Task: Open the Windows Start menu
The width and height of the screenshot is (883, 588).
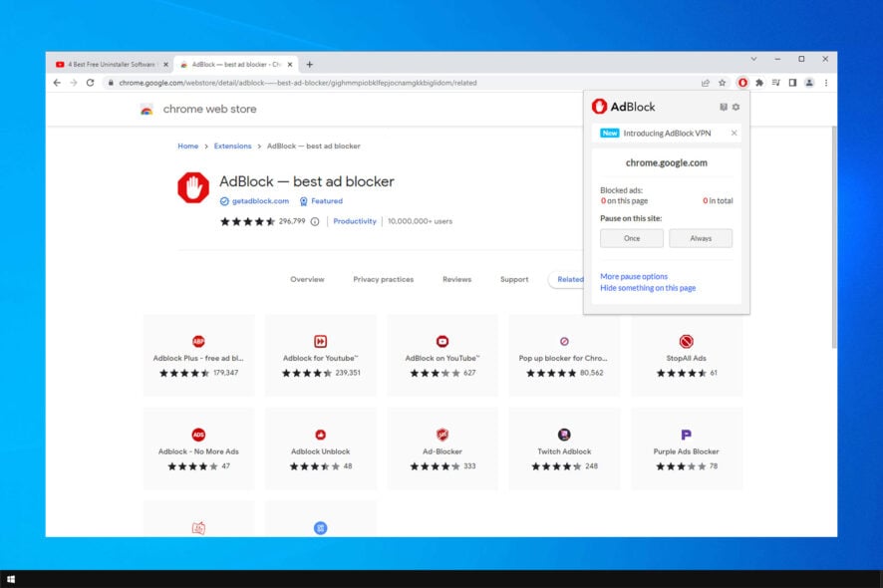Action: tap(11, 579)
